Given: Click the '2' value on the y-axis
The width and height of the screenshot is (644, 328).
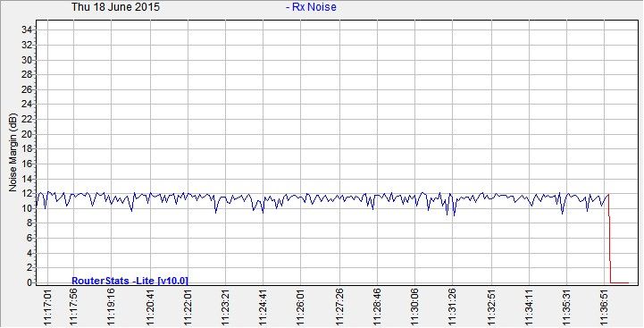Looking at the screenshot, I should click(30, 267).
